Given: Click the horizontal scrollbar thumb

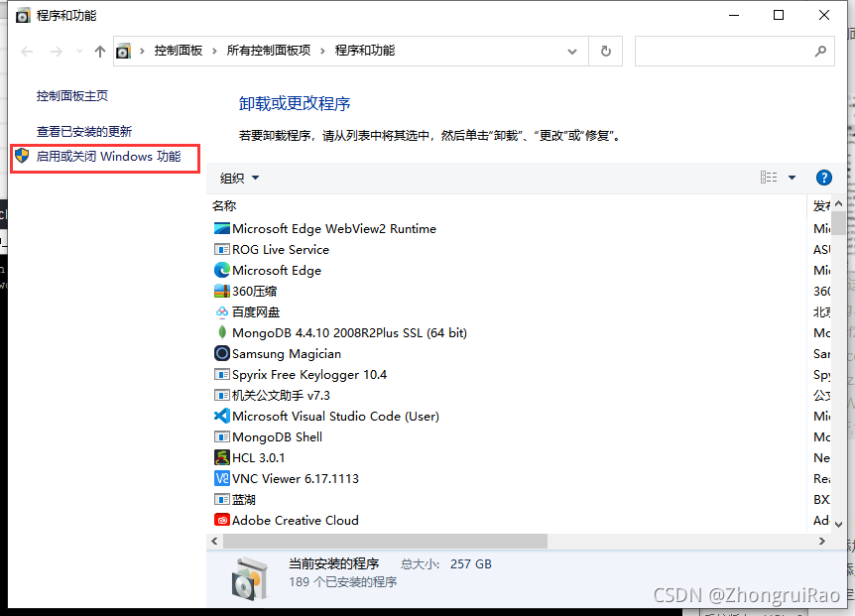Looking at the screenshot, I should [x=385, y=541].
